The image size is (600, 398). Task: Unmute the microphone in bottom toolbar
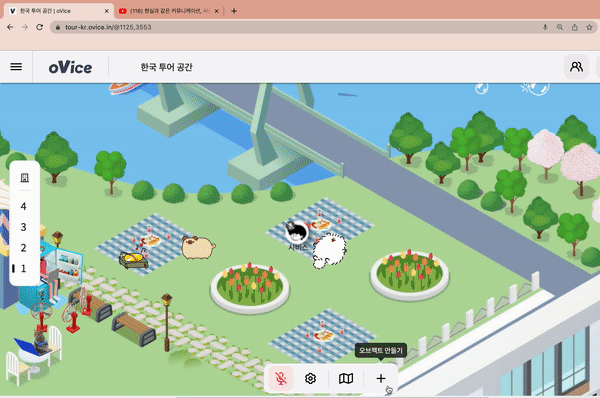pos(281,378)
